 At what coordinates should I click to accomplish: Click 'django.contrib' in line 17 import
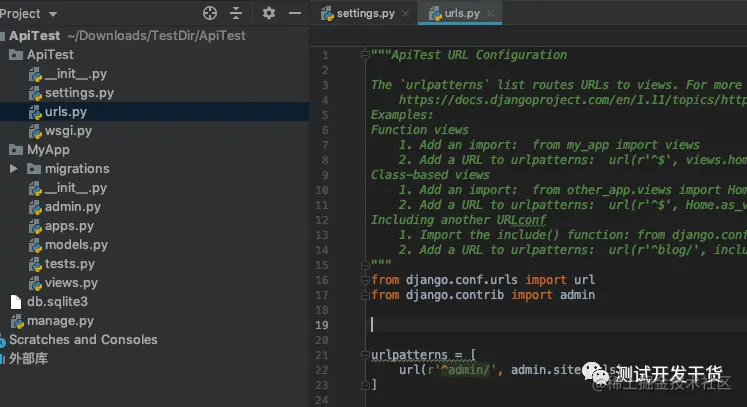[x=455, y=295]
